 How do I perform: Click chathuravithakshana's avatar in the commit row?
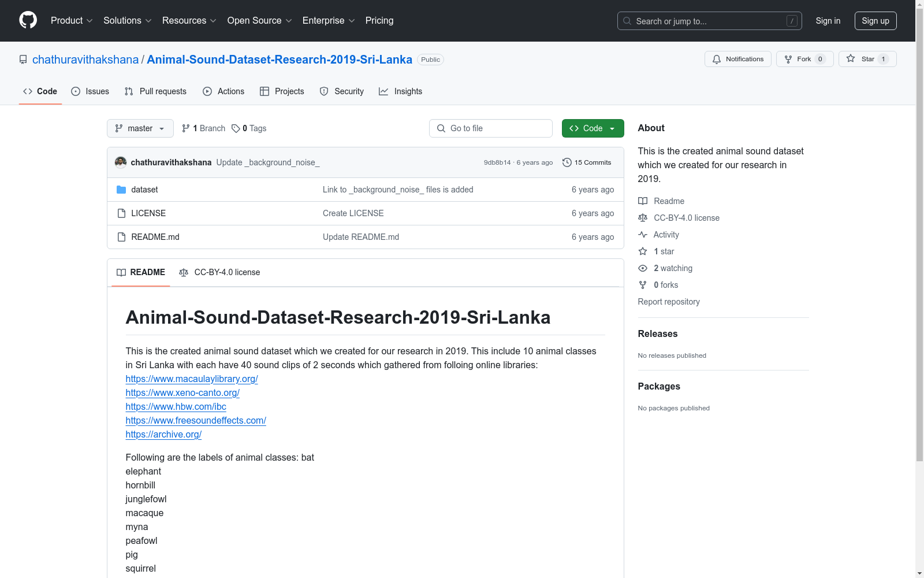pyautogui.click(x=121, y=162)
